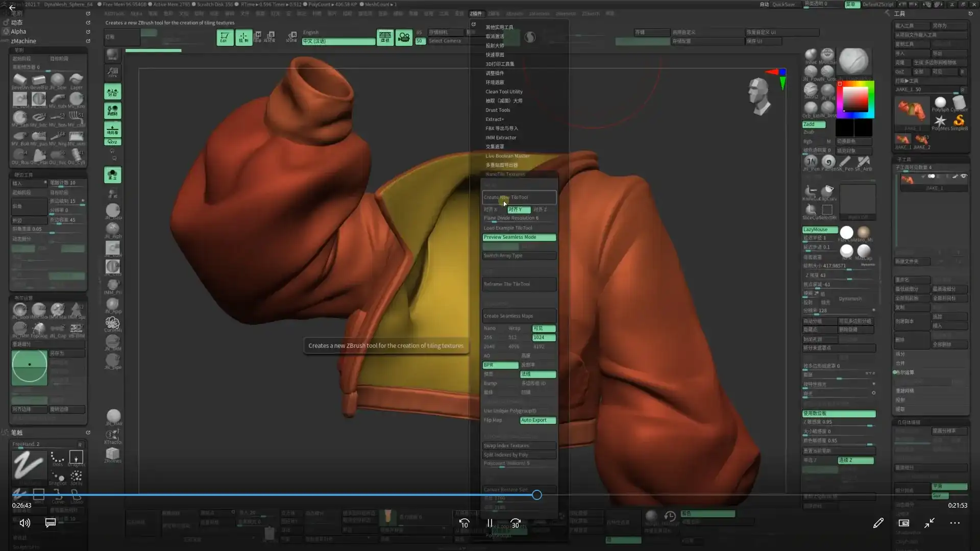
Task: Skip forward 30 seconds
Action: 516,523
